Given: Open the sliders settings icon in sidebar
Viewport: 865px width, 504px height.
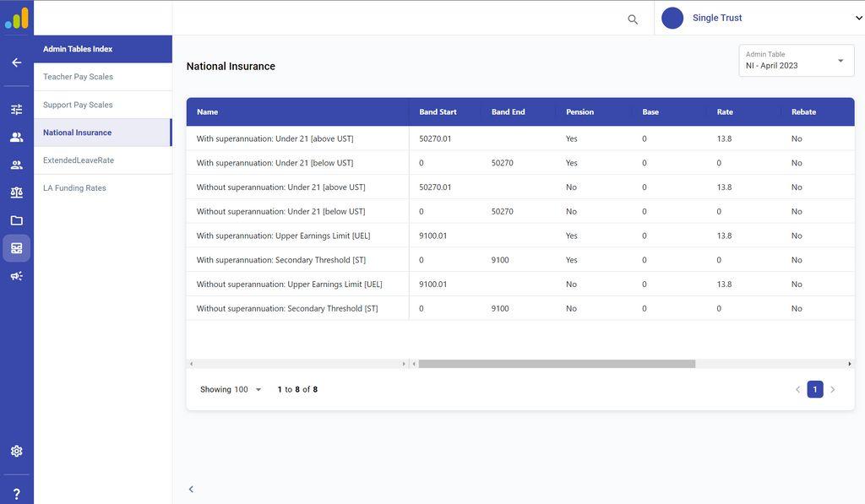Looking at the screenshot, I should tap(17, 109).
